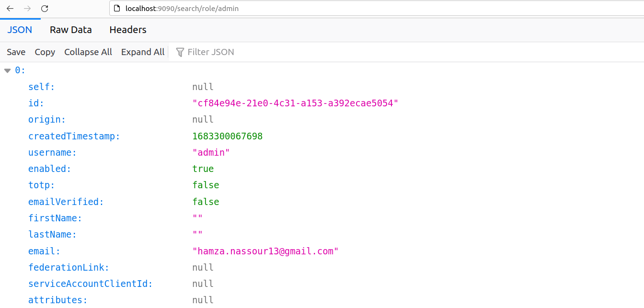Collapse the "0" JSON node triangle

point(7,69)
